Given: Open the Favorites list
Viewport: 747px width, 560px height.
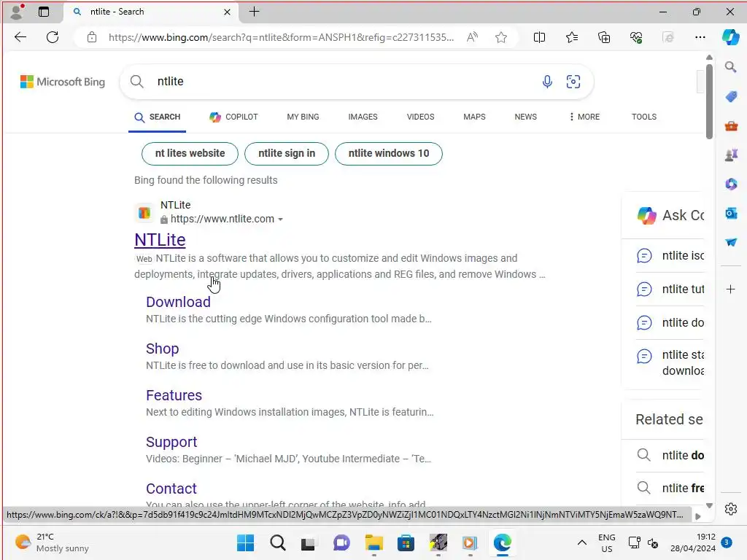Looking at the screenshot, I should 572,37.
